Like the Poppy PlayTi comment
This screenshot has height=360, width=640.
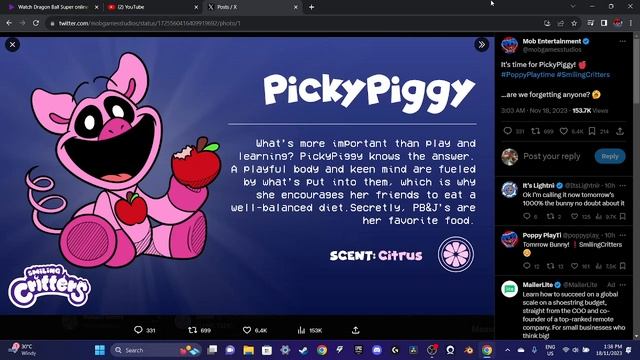(574, 266)
